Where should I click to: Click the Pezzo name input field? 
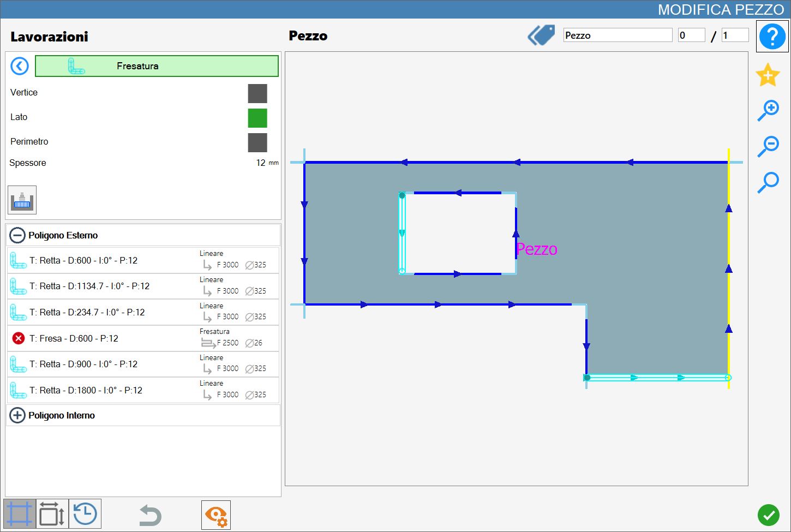click(x=618, y=35)
